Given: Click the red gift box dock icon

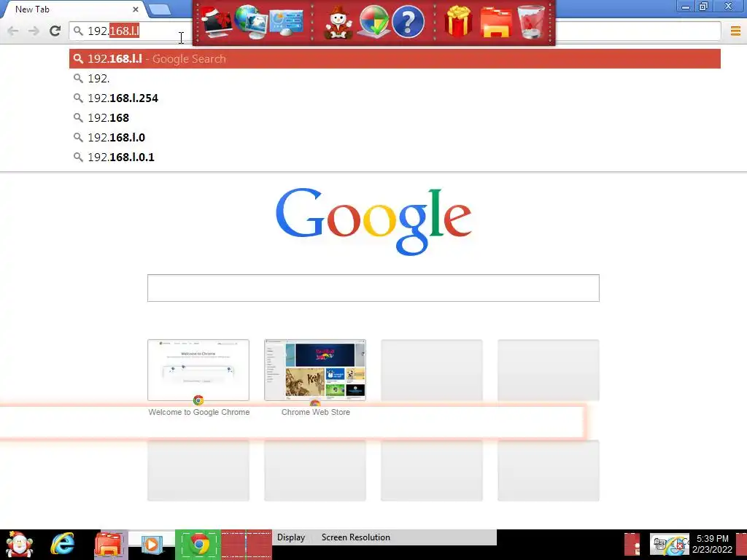Looking at the screenshot, I should click(x=458, y=21).
